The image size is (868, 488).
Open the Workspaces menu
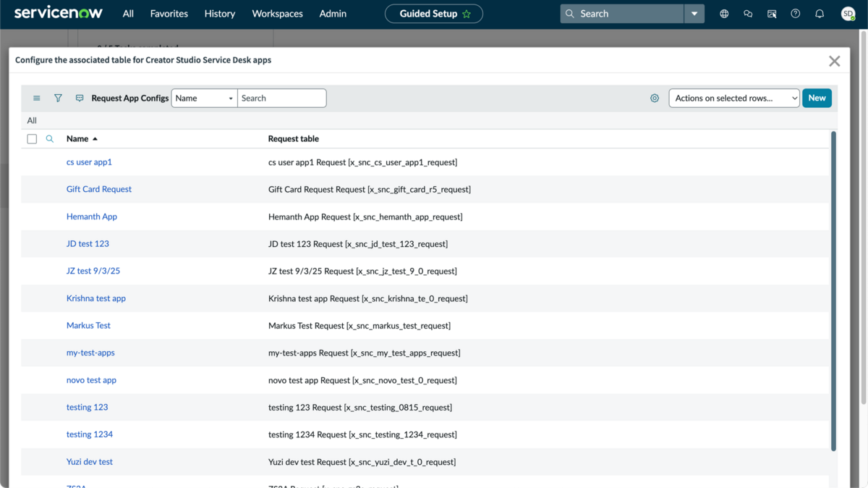[277, 14]
